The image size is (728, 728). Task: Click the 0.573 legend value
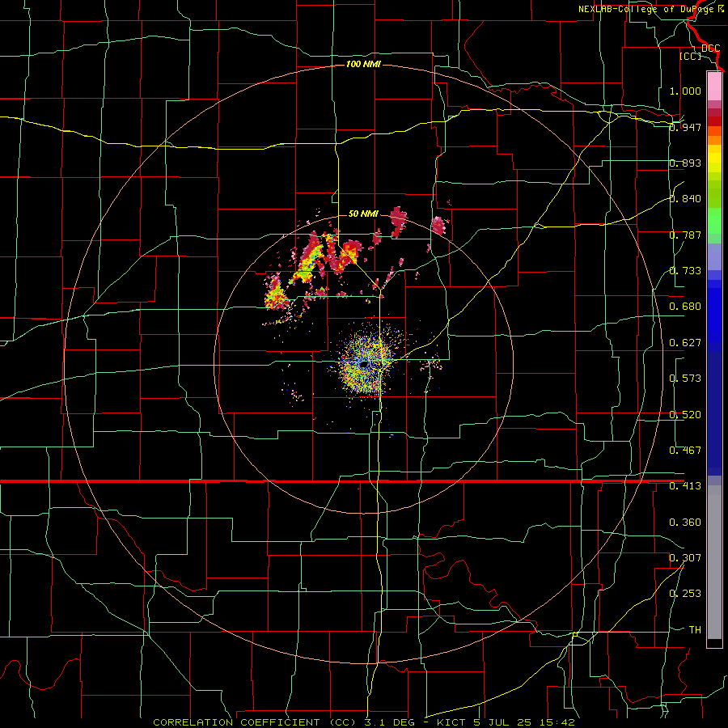pos(685,379)
